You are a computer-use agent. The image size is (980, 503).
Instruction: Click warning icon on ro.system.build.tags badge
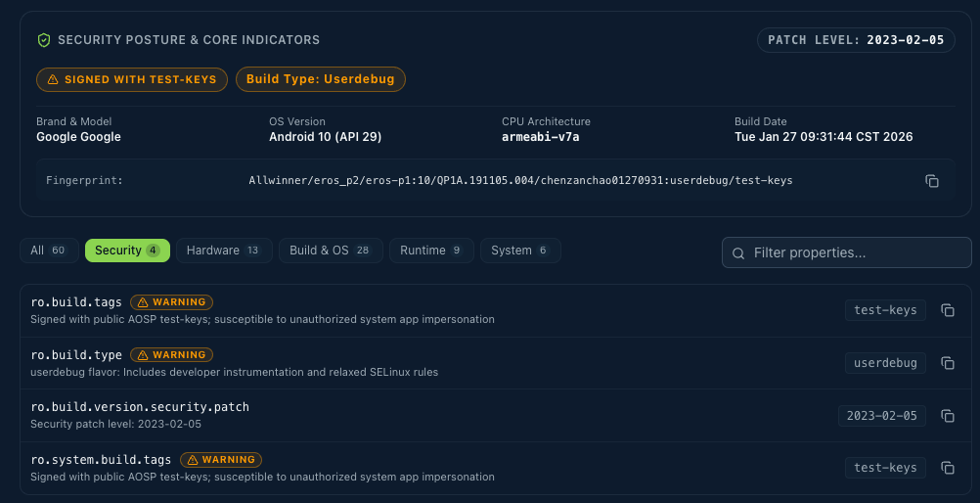(x=193, y=460)
